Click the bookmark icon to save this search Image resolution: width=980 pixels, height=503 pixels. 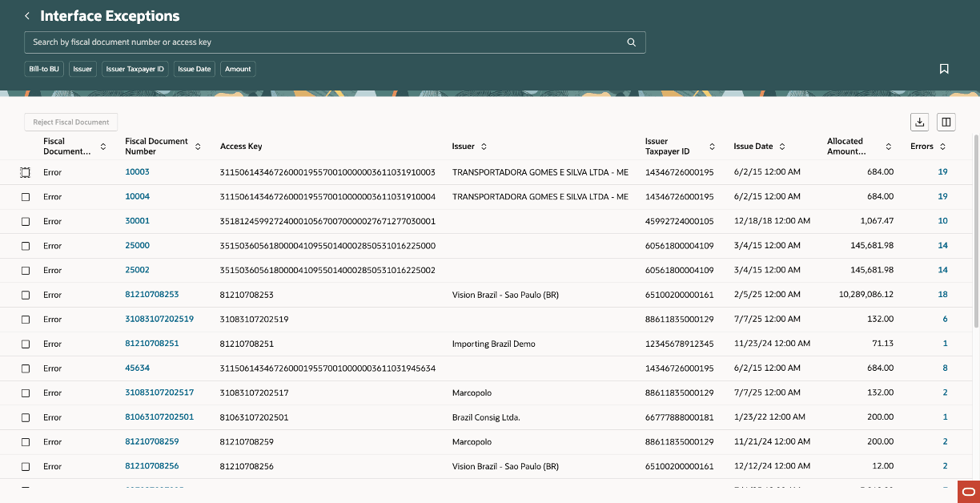click(x=944, y=69)
